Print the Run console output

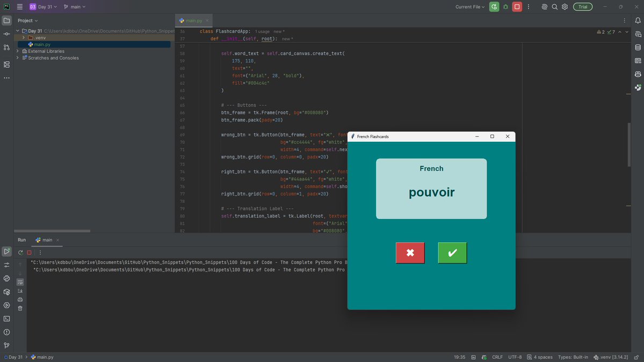20,300
